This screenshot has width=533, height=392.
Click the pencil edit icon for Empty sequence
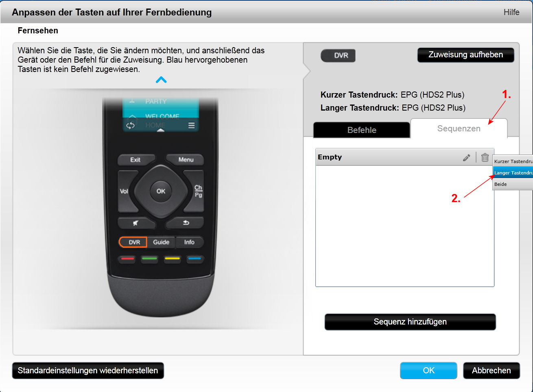[467, 157]
